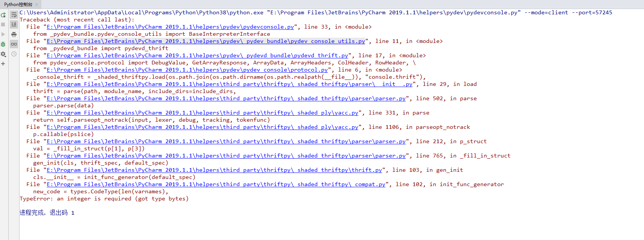
Task: Open the protocol.py file link
Action: [x=187, y=70]
